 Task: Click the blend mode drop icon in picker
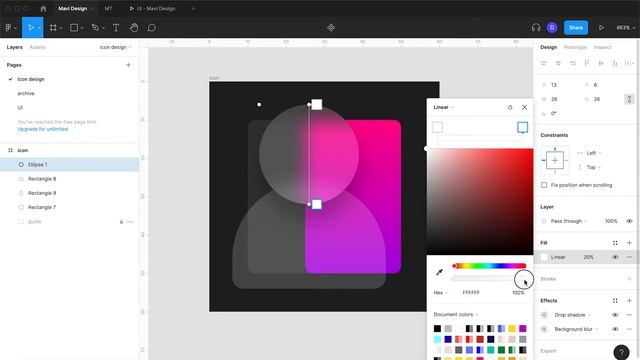(x=510, y=107)
